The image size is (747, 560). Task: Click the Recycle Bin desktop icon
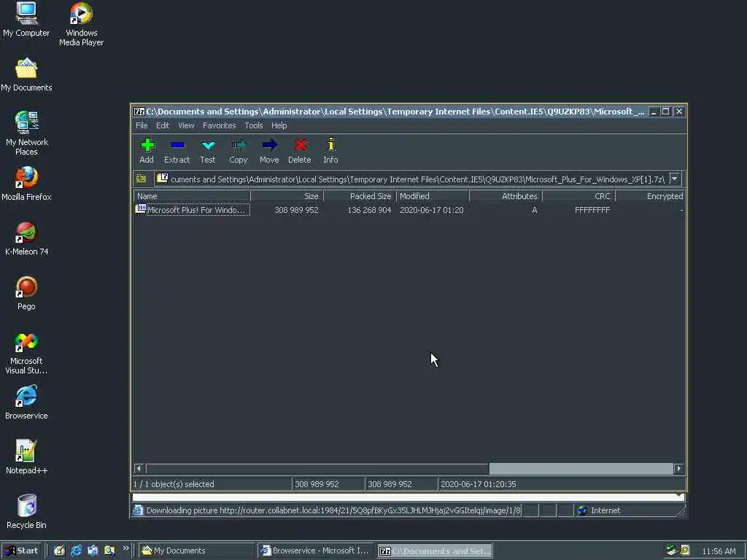pos(27,512)
